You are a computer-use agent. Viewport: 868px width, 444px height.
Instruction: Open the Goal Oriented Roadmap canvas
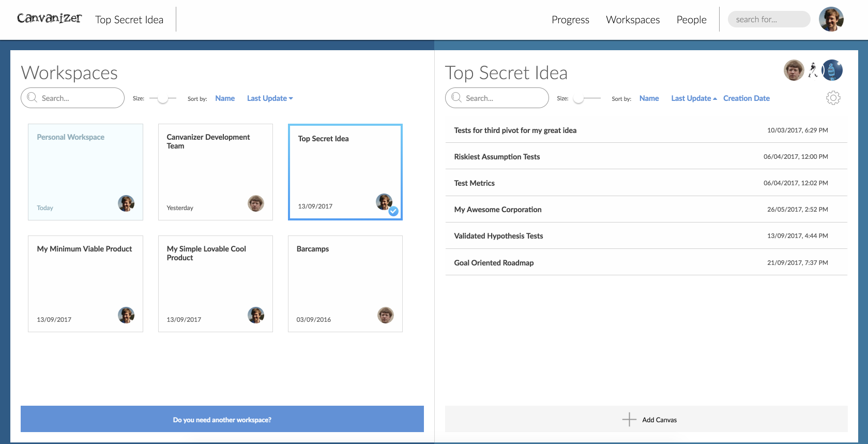click(494, 263)
